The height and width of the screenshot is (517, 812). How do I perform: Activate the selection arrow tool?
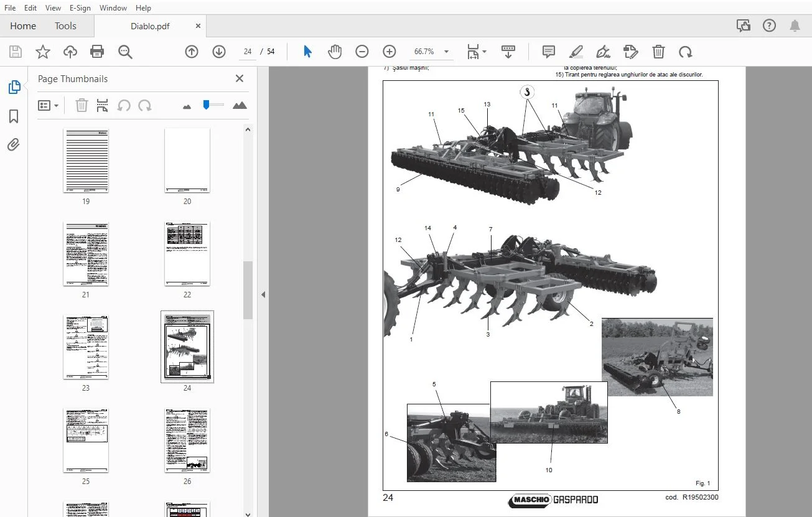307,52
